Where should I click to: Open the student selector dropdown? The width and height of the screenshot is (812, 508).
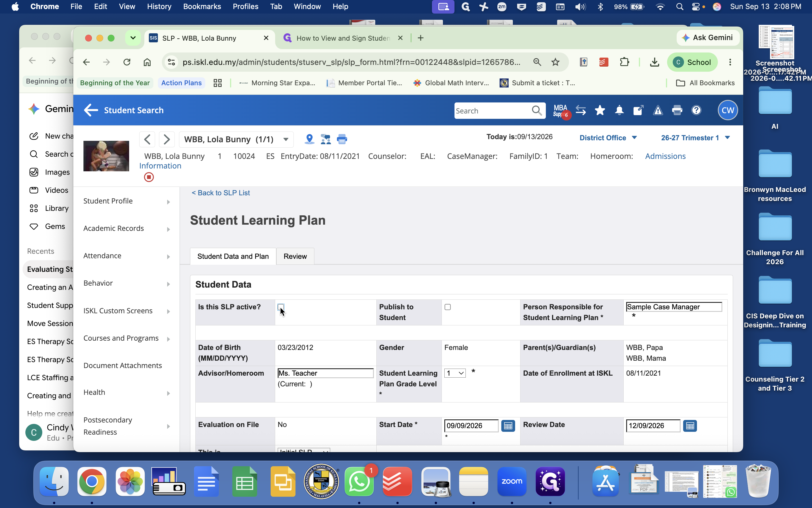[x=236, y=139]
